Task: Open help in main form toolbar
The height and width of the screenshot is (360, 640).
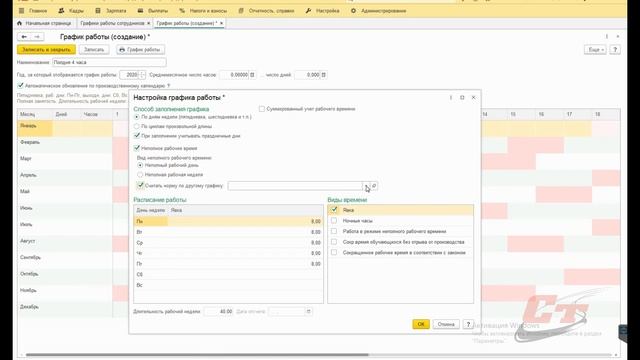Action: (x=615, y=49)
